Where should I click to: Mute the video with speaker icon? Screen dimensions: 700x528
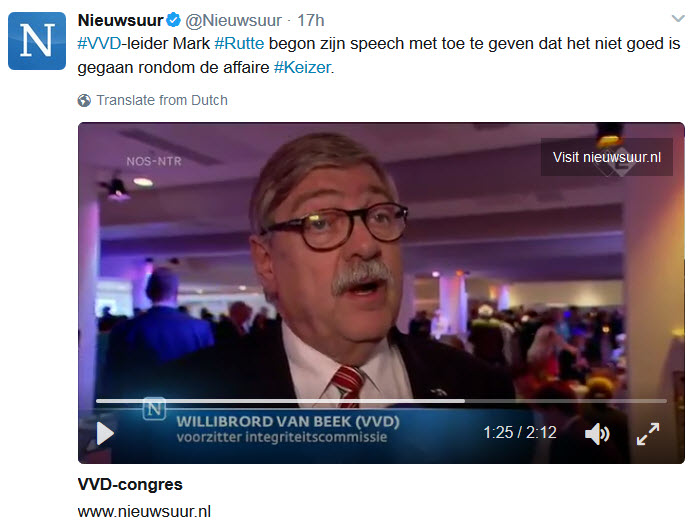click(597, 434)
